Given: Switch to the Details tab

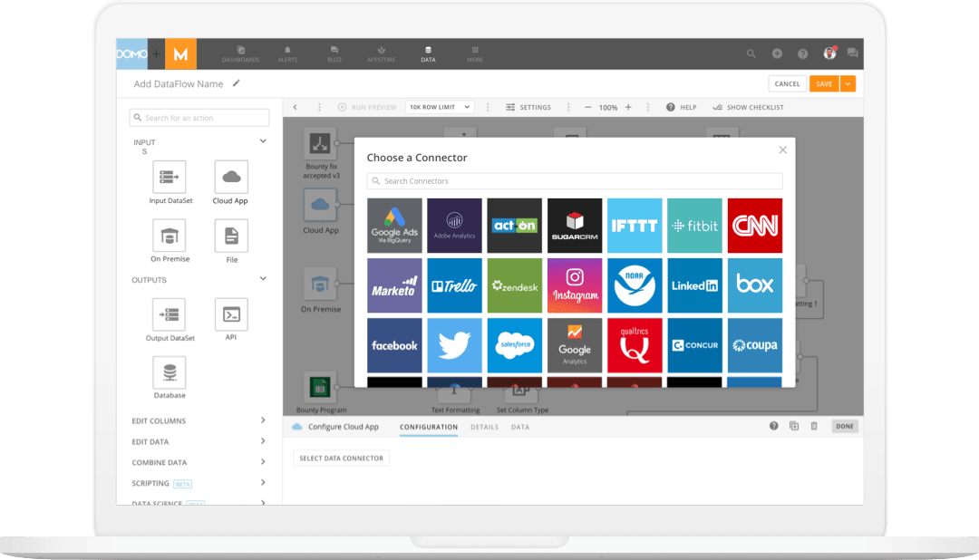Looking at the screenshot, I should pos(484,427).
